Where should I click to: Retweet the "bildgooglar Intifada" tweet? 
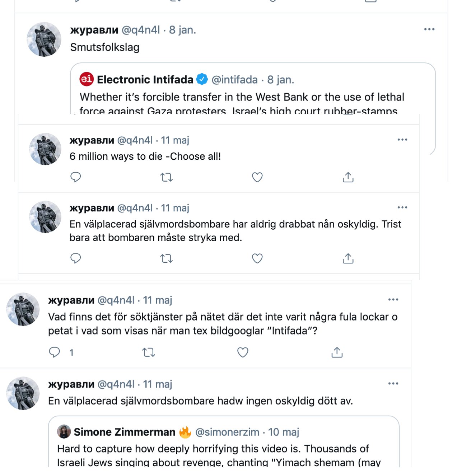tap(148, 352)
